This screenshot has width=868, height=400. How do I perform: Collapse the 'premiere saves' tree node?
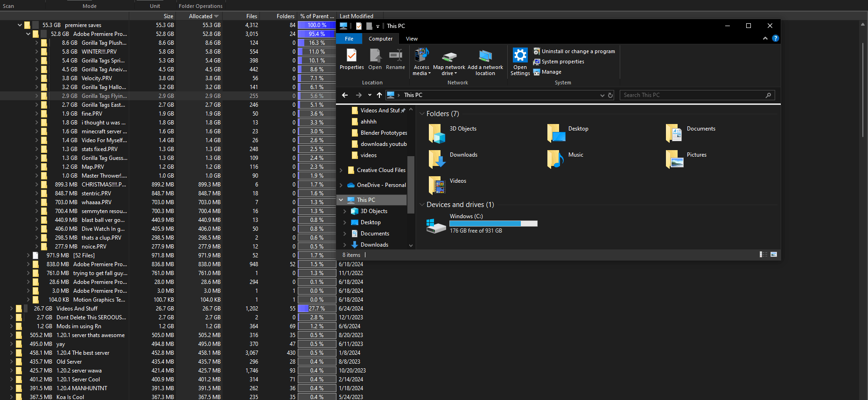click(x=20, y=25)
